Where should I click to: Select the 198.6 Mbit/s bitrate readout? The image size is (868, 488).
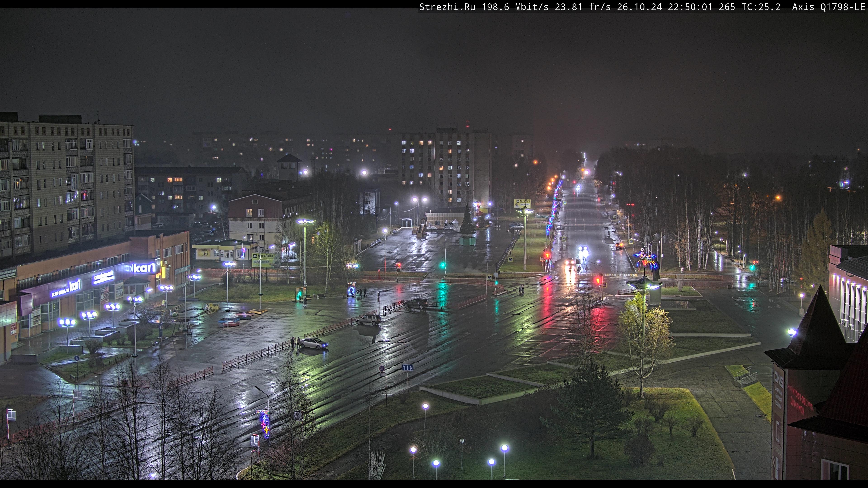click(x=515, y=7)
